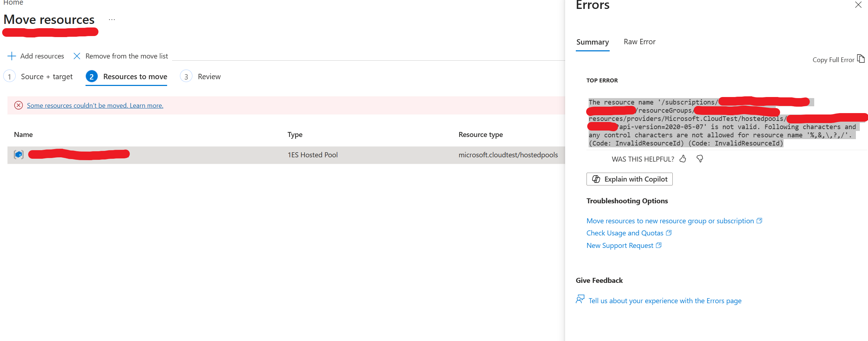The width and height of the screenshot is (868, 341).
Task: Click the red error circle icon in banner
Action: point(19,105)
